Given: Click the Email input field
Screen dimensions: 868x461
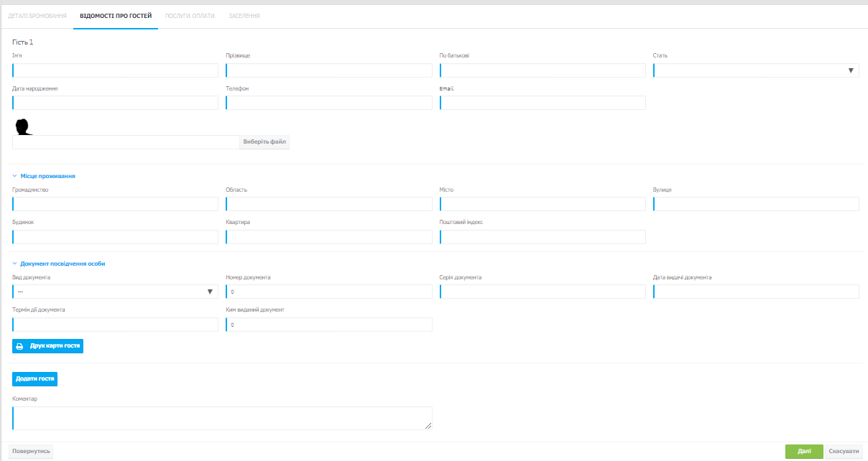Looking at the screenshot, I should tap(542, 103).
